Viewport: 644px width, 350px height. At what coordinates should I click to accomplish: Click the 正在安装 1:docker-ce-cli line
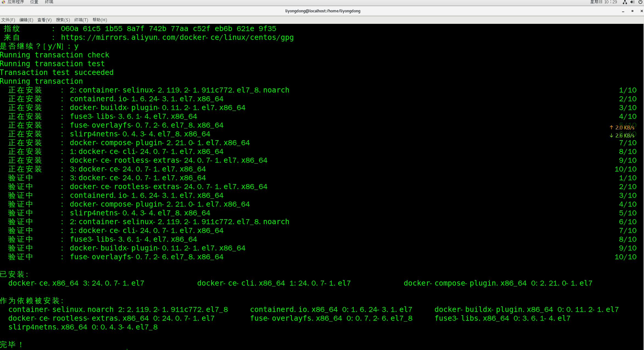point(322,151)
